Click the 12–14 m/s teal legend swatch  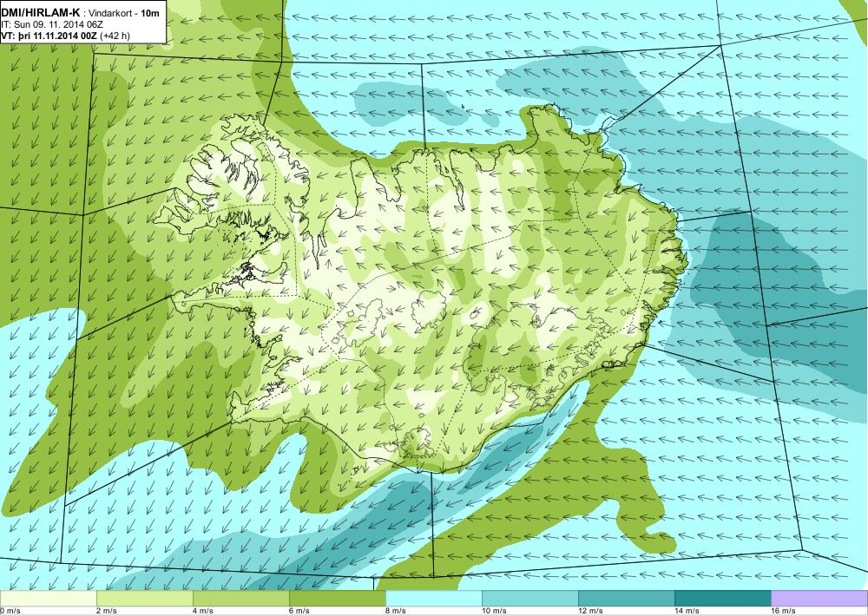pos(626,598)
